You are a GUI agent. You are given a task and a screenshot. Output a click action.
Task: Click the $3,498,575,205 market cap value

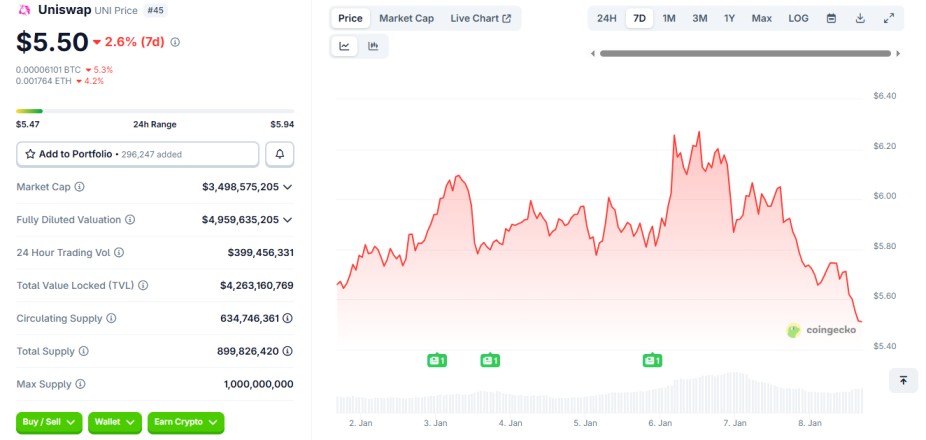(240, 187)
